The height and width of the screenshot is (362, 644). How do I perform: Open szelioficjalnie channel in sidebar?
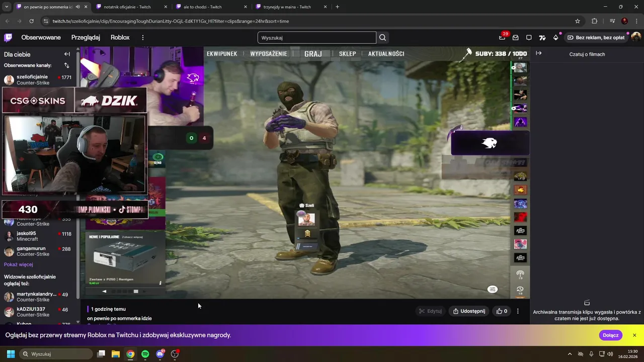38,80
